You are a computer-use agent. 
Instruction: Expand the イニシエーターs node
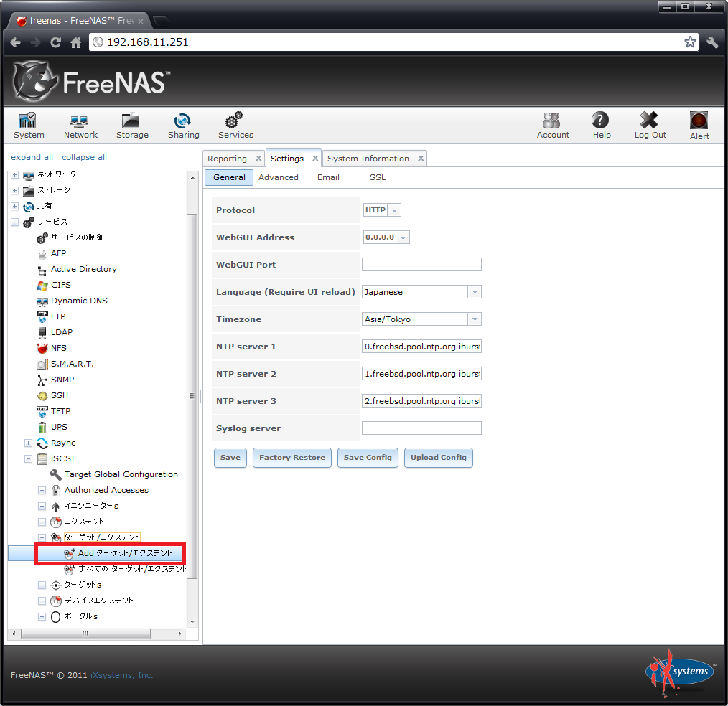click(x=42, y=506)
